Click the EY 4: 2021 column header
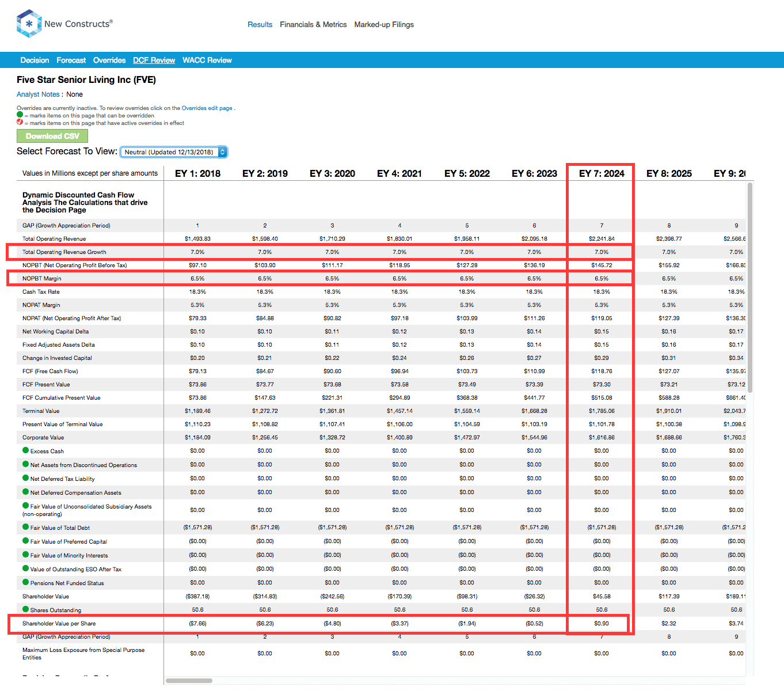Viewport: 784px width, 698px height. (x=399, y=173)
